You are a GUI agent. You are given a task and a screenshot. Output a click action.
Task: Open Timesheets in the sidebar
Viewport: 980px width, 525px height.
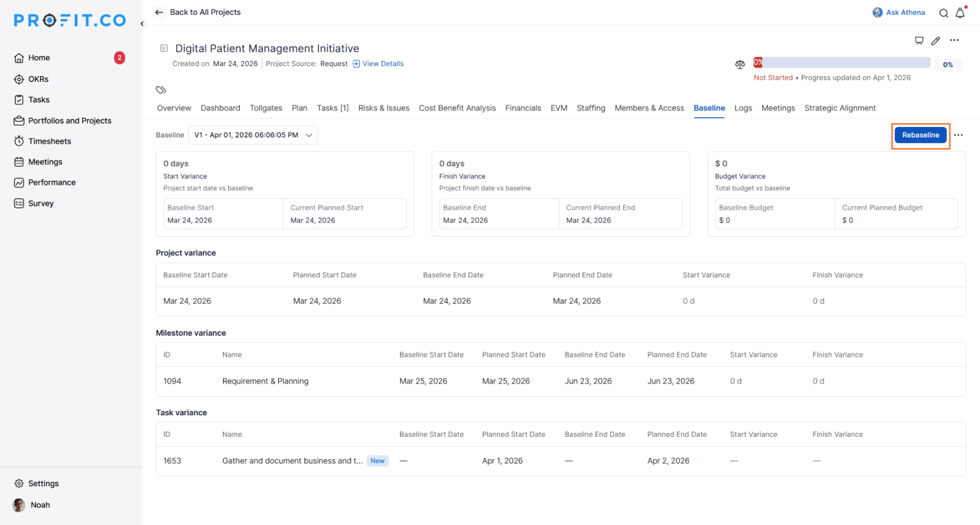50,141
